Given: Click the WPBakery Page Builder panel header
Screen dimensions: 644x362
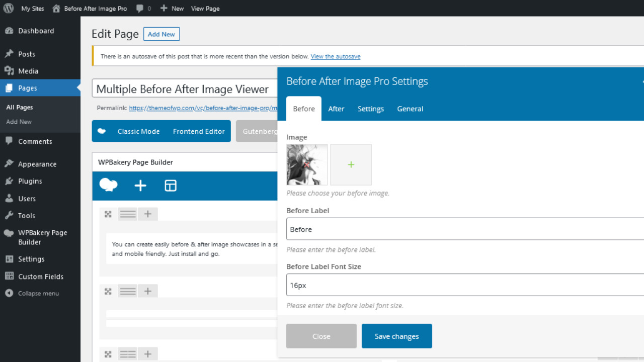Looking at the screenshot, I should pos(185,162).
